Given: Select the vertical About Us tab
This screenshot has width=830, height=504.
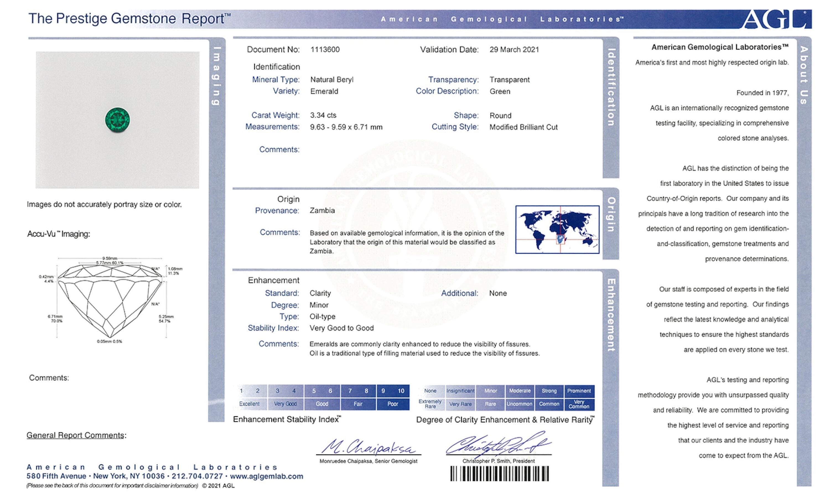Looking at the screenshot, I should 804,76.
